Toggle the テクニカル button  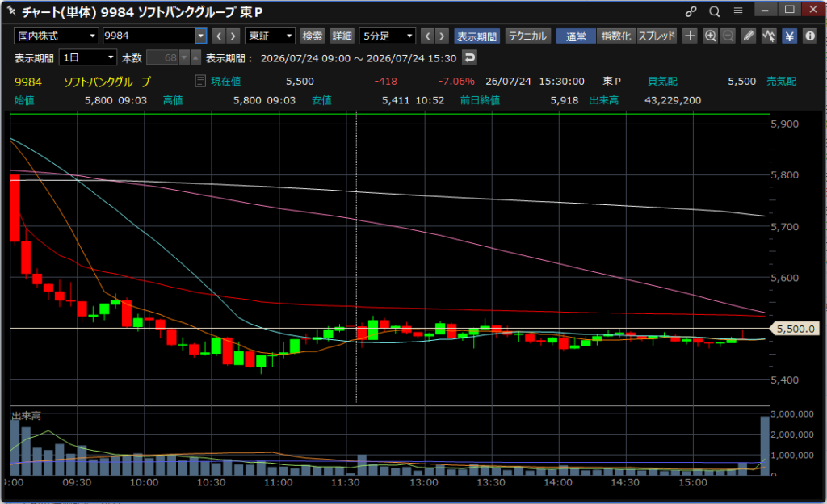click(528, 36)
